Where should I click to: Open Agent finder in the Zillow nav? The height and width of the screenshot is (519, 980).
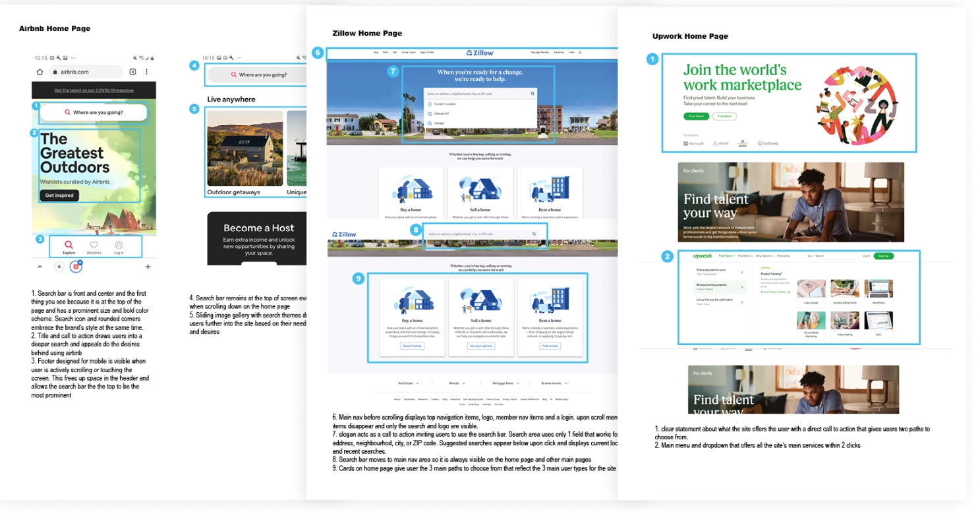click(427, 53)
